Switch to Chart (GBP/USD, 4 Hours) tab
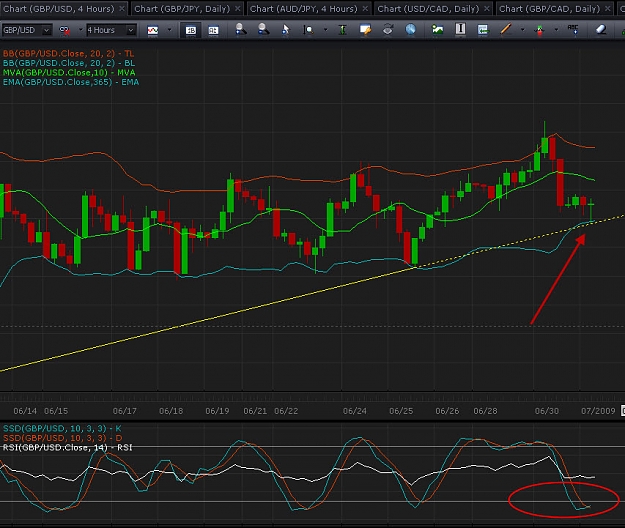The width and height of the screenshot is (625, 528). click(59, 8)
